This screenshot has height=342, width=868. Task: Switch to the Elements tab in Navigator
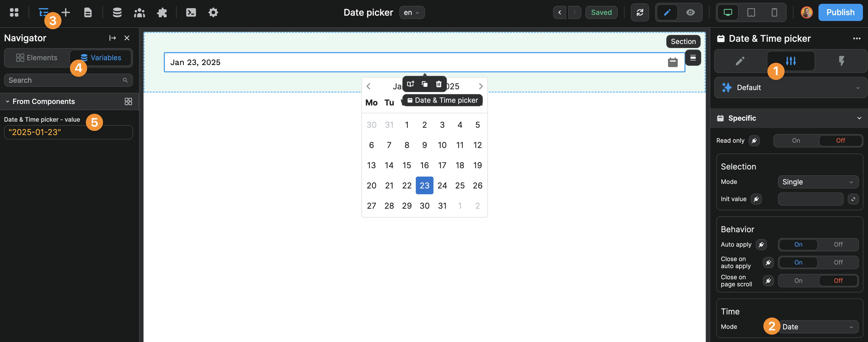(37, 58)
